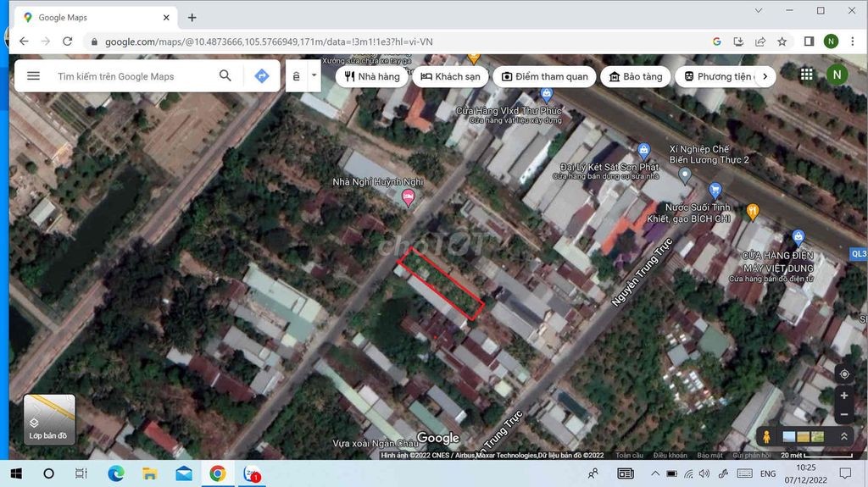This screenshot has height=487, width=868.
Task: Open the Google apps grid
Action: [807, 75]
